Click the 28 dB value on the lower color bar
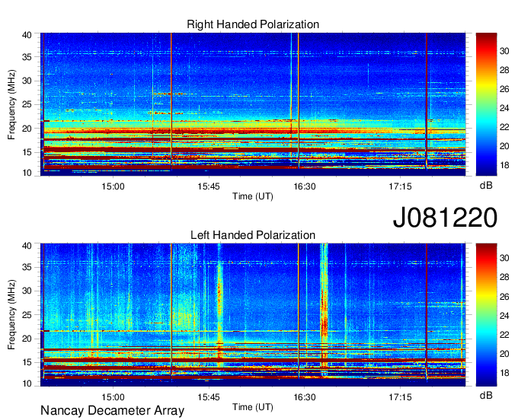 504,277
